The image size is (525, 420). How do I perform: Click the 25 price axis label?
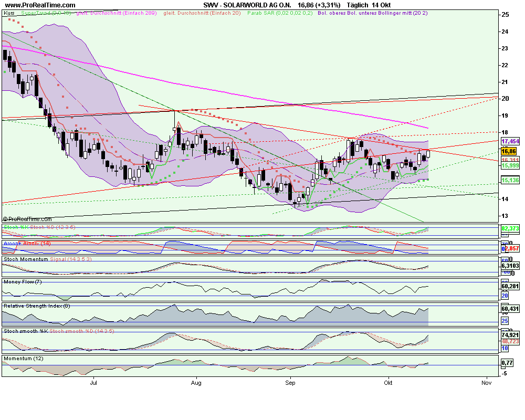pos(505,15)
